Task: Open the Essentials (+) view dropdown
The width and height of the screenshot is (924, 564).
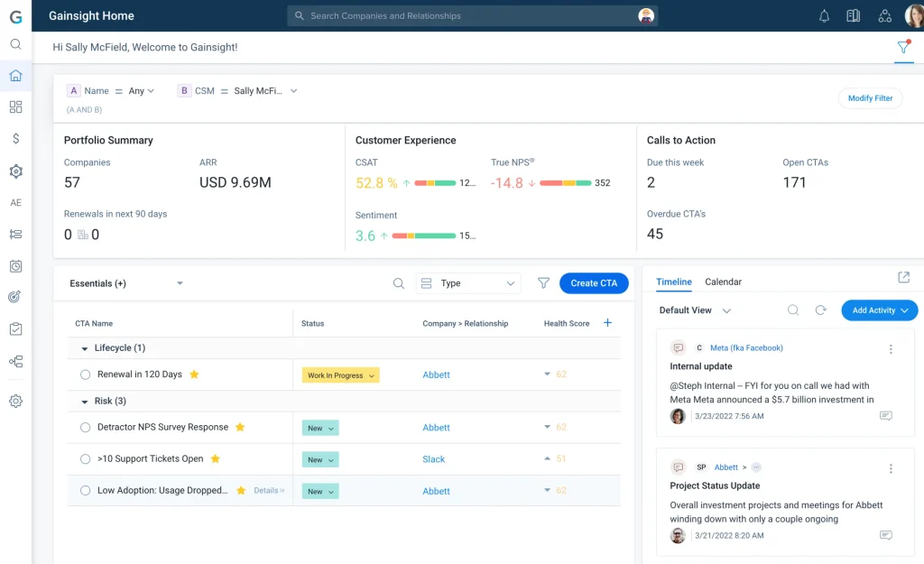Action: [126, 283]
